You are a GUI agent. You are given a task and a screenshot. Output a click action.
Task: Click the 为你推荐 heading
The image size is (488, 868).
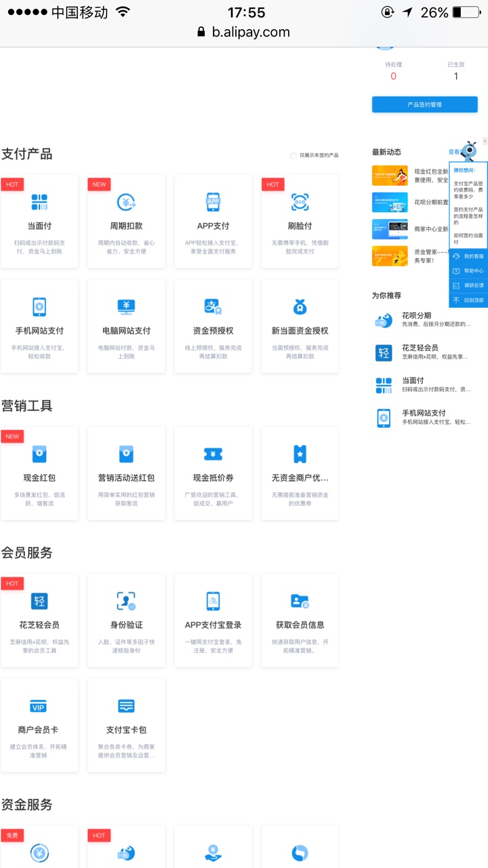click(x=386, y=296)
